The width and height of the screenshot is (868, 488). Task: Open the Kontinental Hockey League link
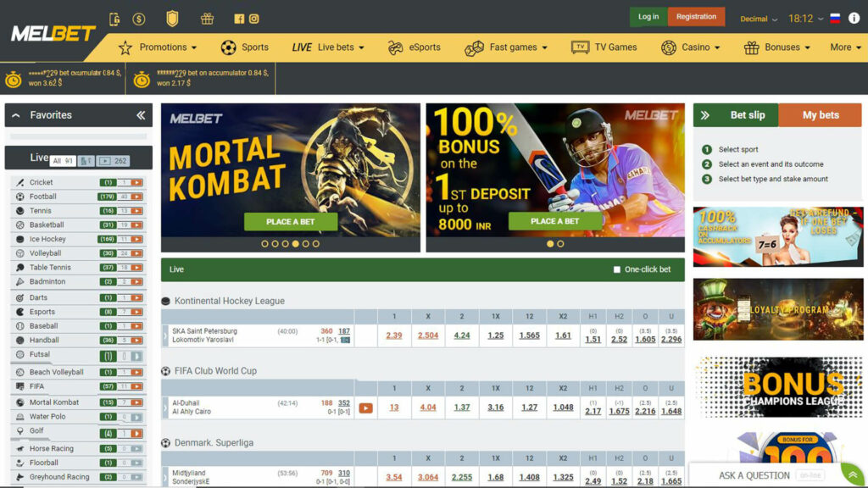[230, 301]
